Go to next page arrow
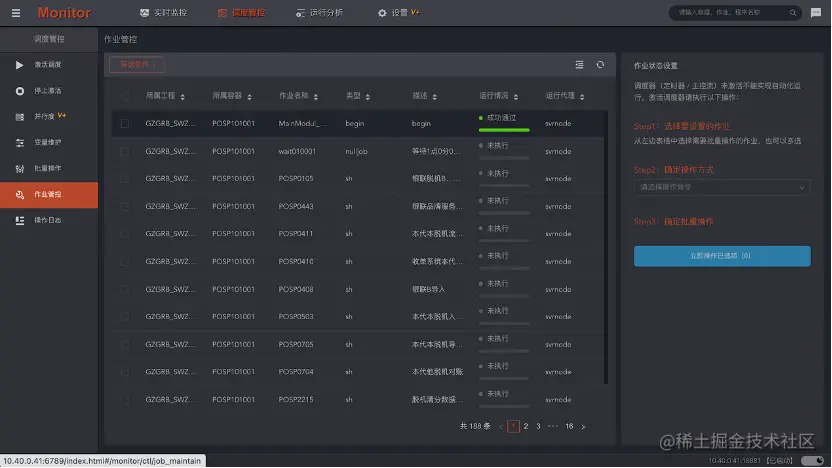The image size is (832, 468). (x=583, y=427)
